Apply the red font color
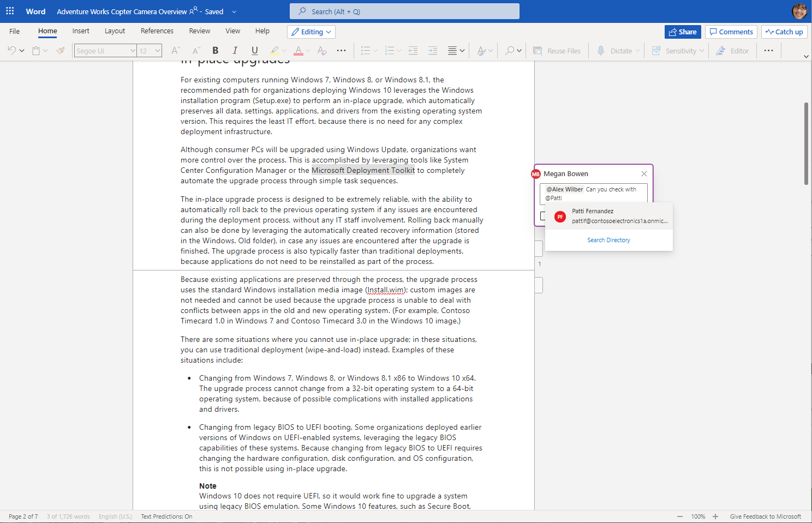Screen dimensions: 812x523 (x=298, y=51)
